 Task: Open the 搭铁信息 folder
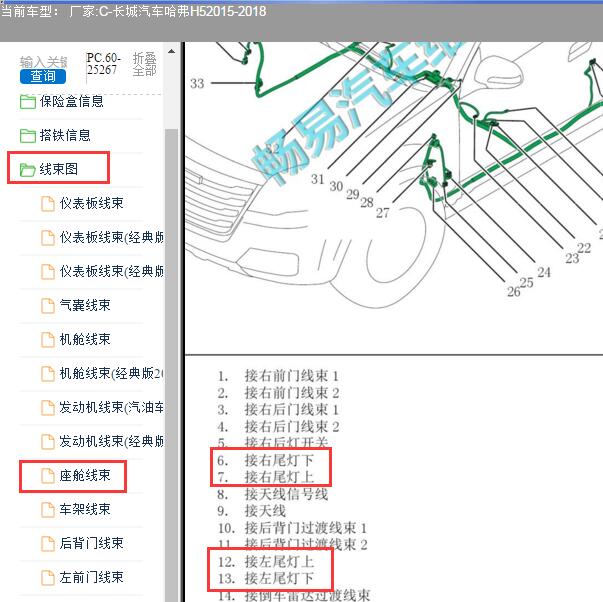point(65,135)
